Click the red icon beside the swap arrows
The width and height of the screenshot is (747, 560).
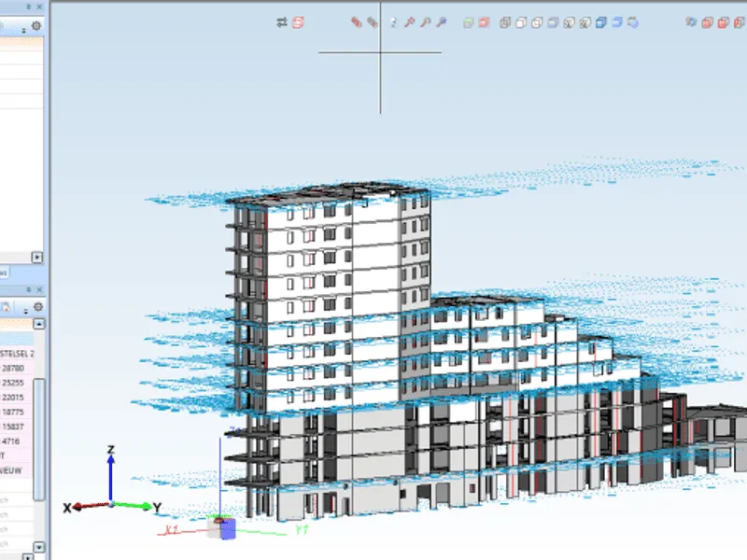point(298,22)
